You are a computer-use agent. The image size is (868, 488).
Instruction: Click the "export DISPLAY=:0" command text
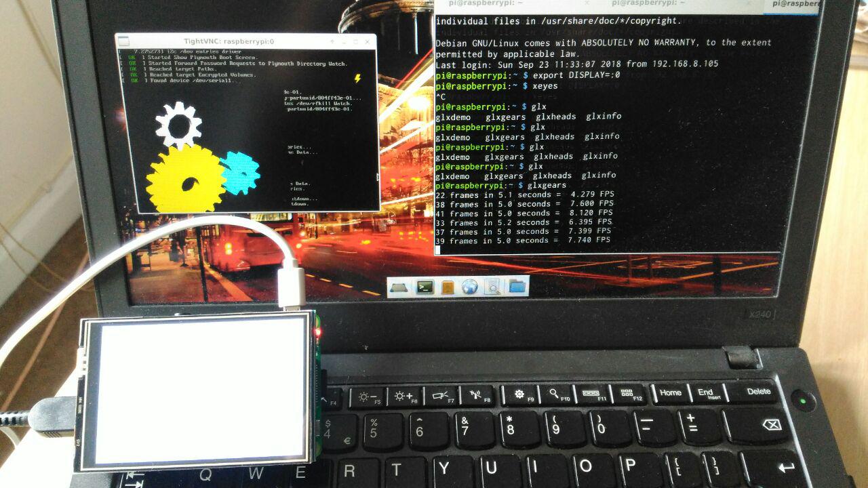(x=576, y=75)
